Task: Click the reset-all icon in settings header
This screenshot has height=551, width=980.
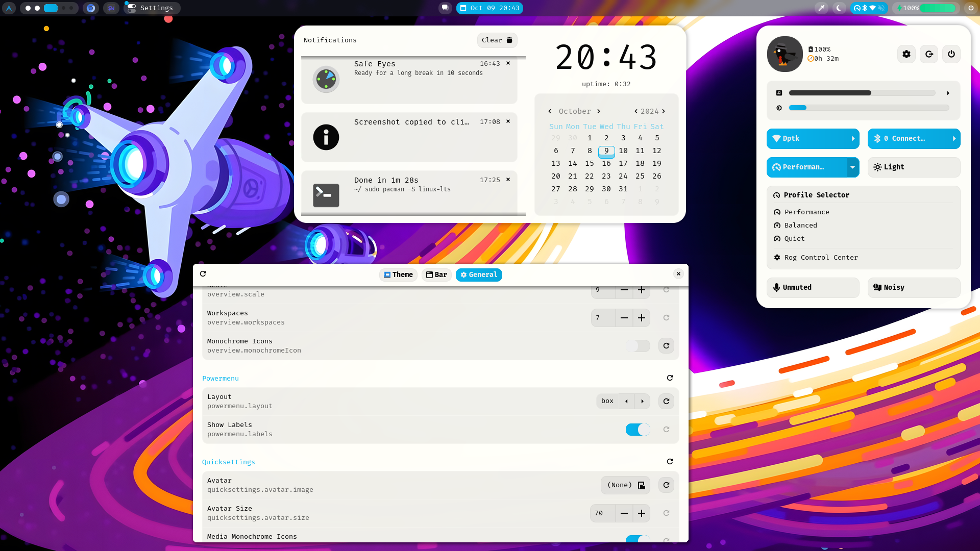Action: click(x=203, y=274)
